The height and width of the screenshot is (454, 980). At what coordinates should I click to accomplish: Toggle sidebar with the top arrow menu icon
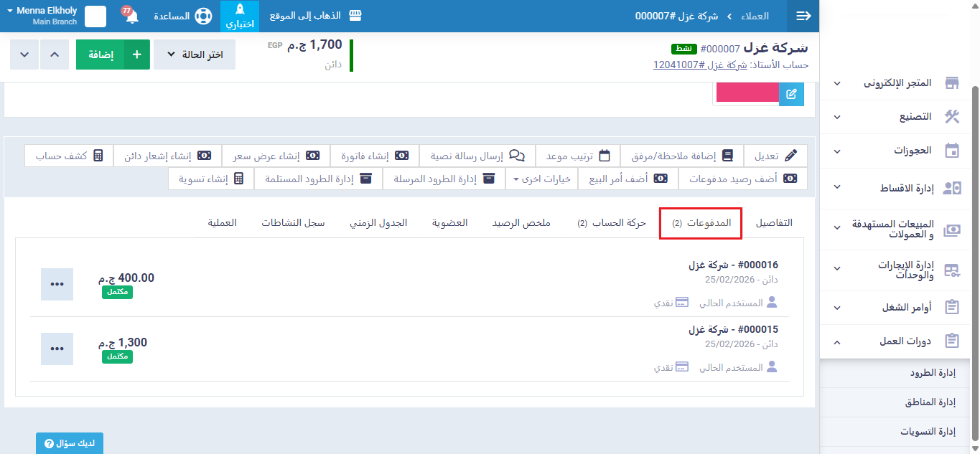coord(803,16)
